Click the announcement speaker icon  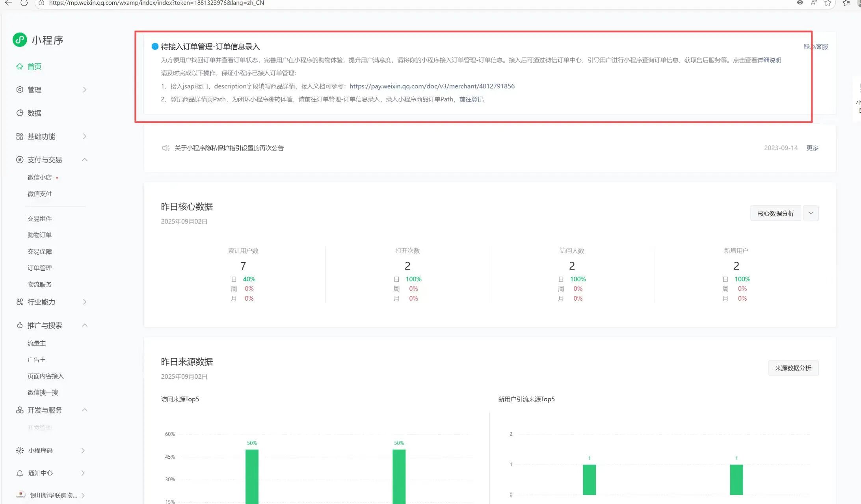coord(166,148)
